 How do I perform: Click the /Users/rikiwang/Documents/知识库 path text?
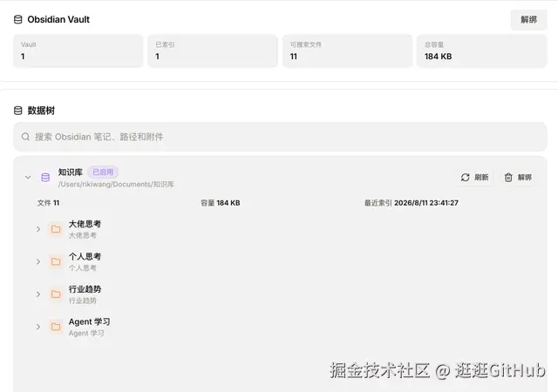tap(116, 185)
